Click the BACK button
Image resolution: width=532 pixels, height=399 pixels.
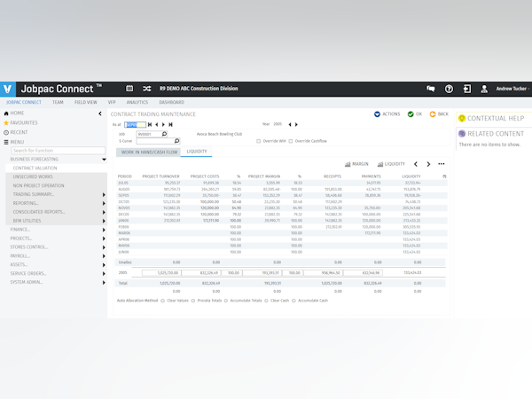(x=439, y=114)
